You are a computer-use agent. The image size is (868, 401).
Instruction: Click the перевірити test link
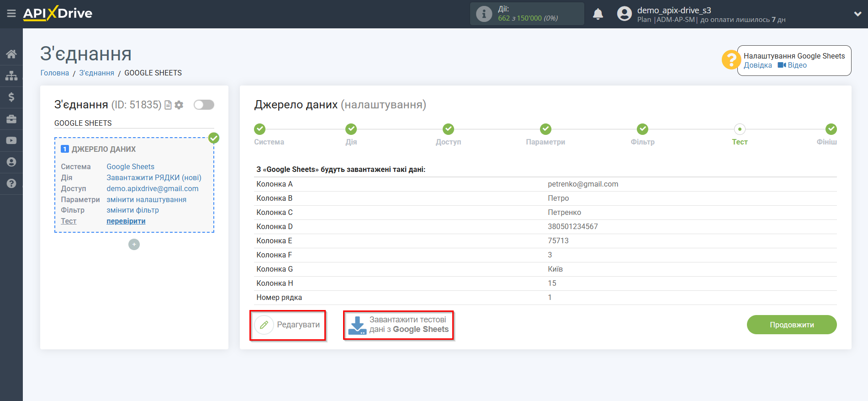126,221
